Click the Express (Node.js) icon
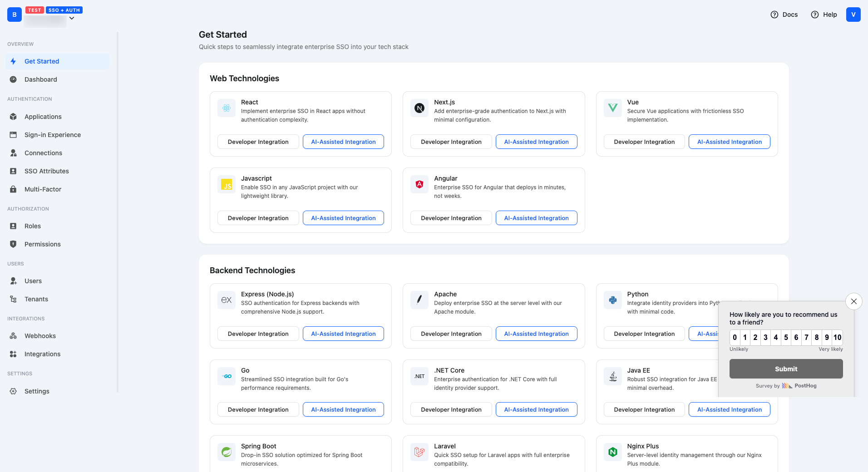This screenshot has height=472, width=868. click(226, 300)
